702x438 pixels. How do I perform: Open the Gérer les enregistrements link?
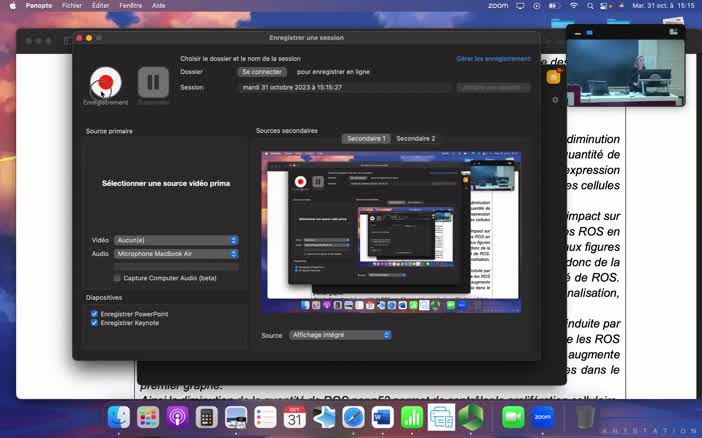tap(493, 59)
